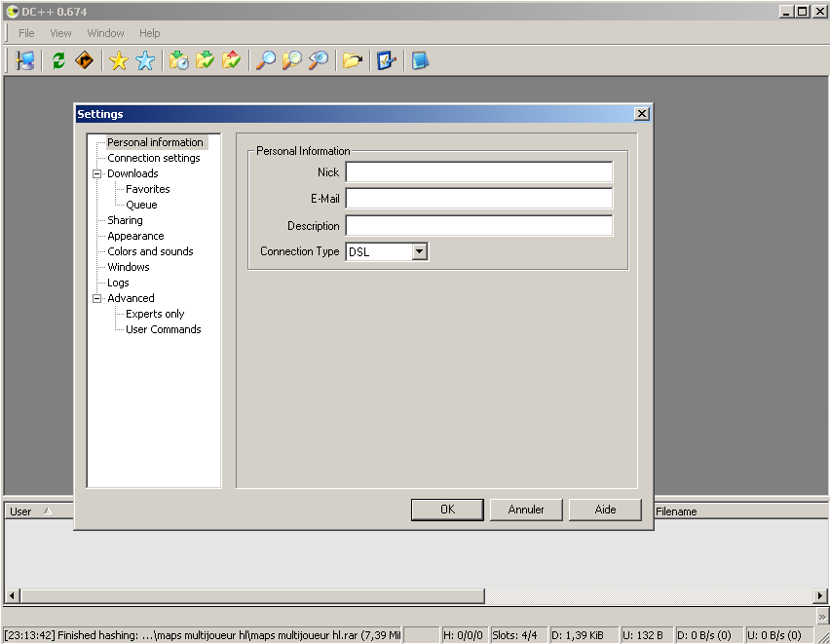Image resolution: width=830 pixels, height=644 pixels.
Task: Confirm settings with the OK button
Action: point(447,510)
